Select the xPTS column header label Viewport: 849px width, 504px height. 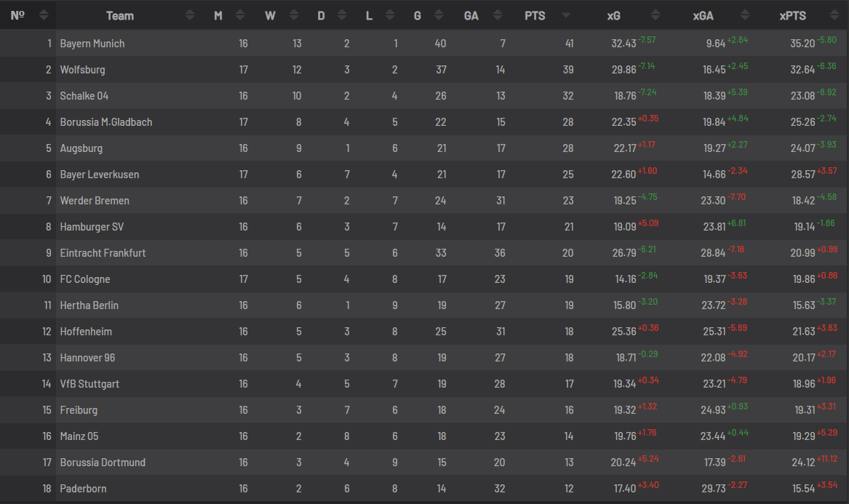(x=793, y=16)
